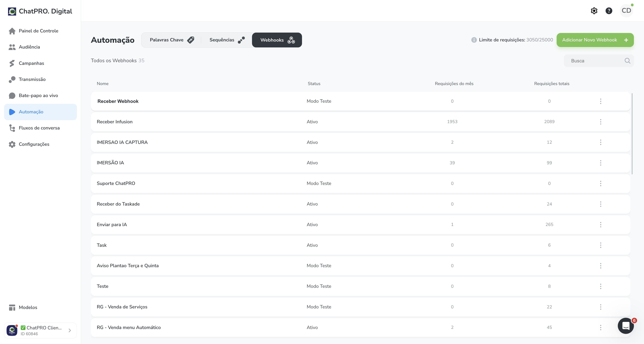The image size is (644, 344).
Task: Expand the ChatPRO Clien... account switcher chevron
Action: tap(70, 331)
